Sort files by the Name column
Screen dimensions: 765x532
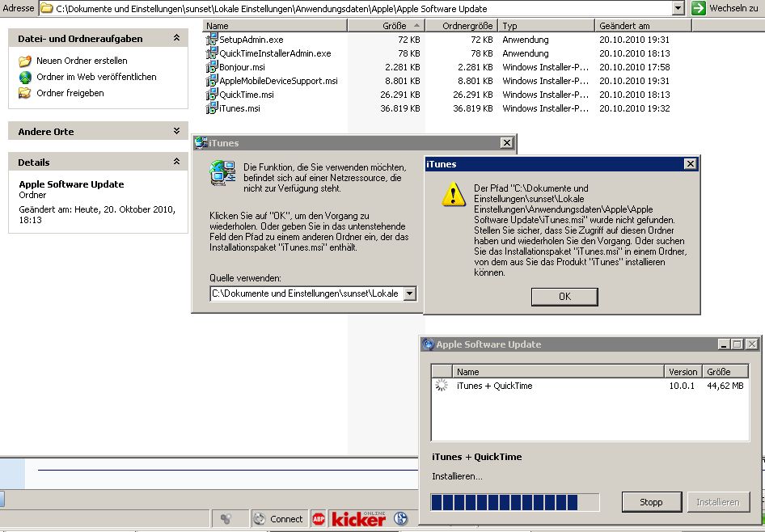[x=275, y=26]
